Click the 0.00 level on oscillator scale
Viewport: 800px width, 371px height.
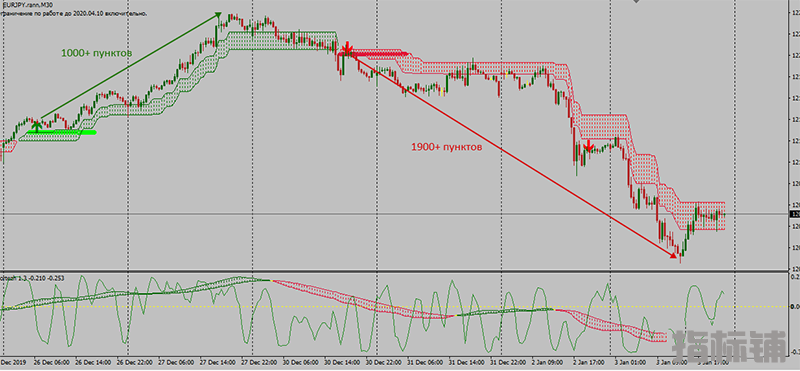pyautogui.click(x=794, y=307)
